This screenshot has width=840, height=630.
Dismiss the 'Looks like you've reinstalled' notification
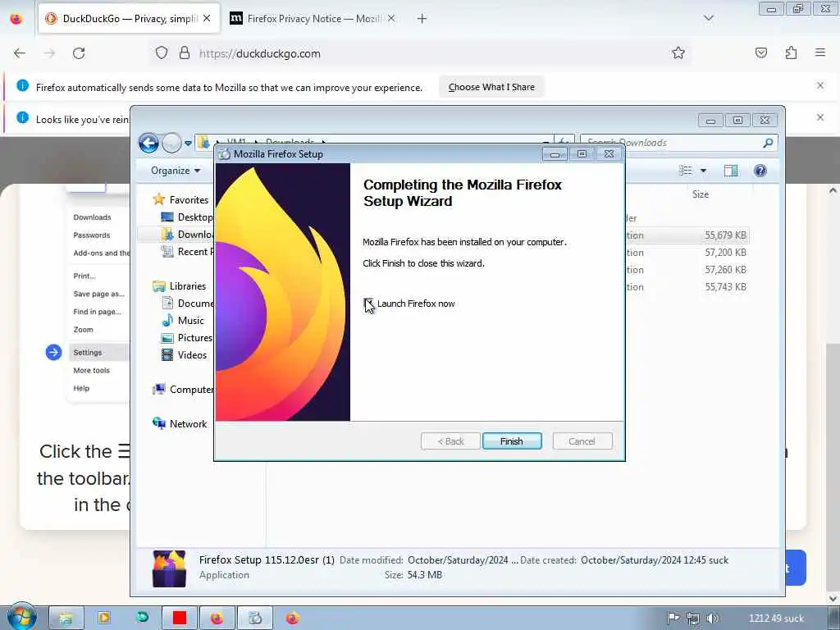(820, 117)
